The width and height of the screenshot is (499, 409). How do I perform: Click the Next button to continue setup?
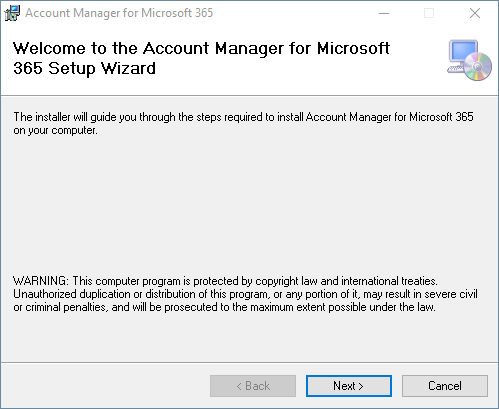[x=349, y=386]
